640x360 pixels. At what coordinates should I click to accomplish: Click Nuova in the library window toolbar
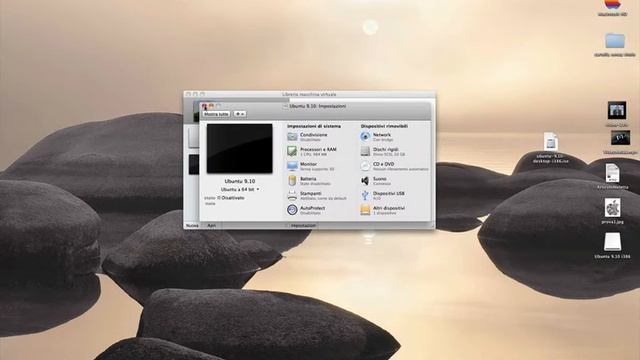pyautogui.click(x=192, y=225)
